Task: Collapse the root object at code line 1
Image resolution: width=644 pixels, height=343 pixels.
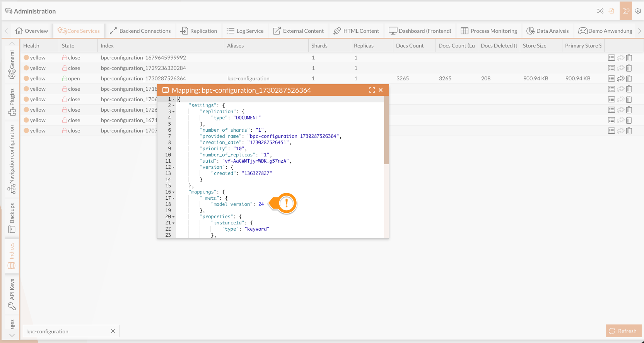Action: coord(174,99)
